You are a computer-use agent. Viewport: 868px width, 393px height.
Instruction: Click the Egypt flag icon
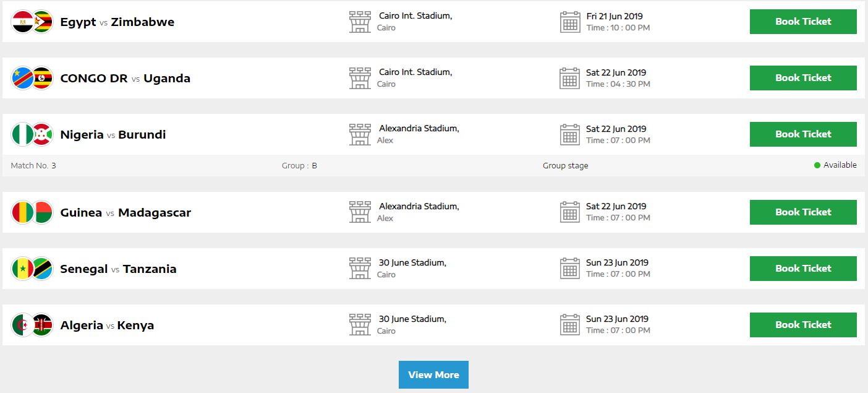22,22
